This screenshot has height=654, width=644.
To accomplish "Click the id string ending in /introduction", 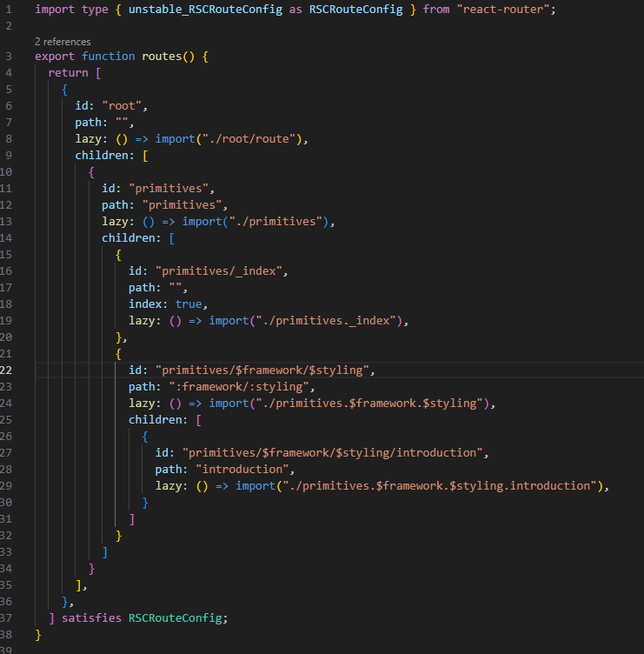I will tap(332, 453).
